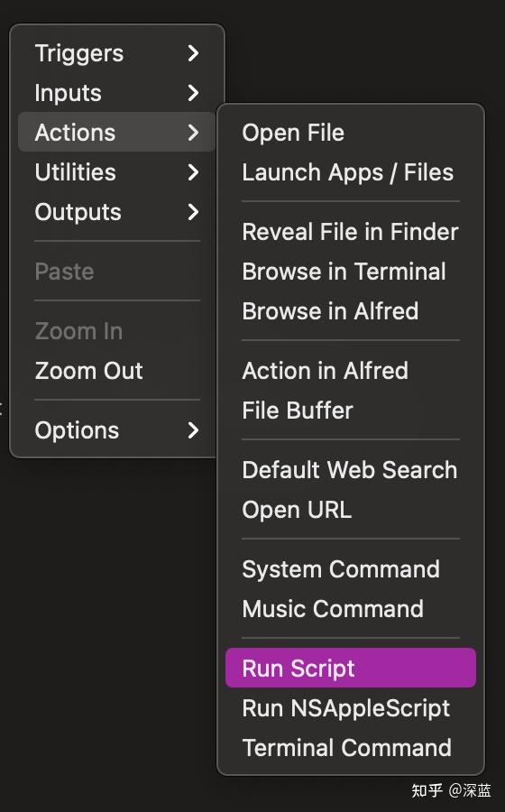Select Reveal File in Finder
The image size is (505, 812).
coord(350,232)
